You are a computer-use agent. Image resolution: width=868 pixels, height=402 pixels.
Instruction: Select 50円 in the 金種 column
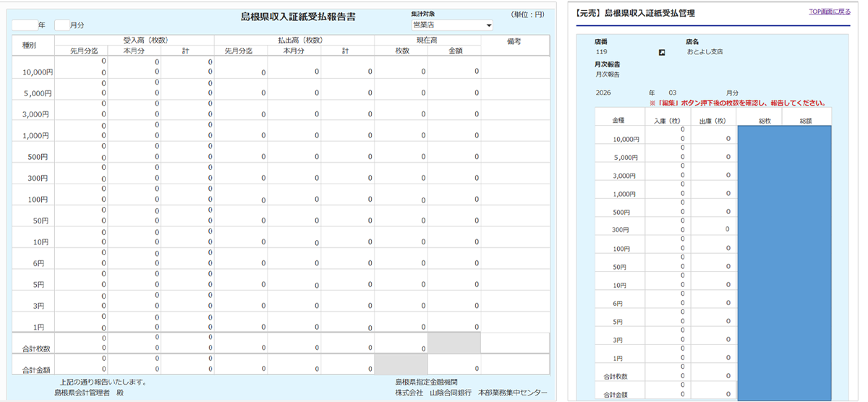619,267
